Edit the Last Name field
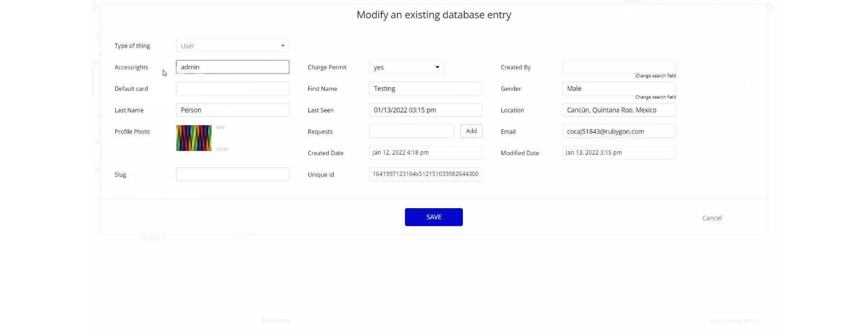868x331 pixels. pos(232,110)
